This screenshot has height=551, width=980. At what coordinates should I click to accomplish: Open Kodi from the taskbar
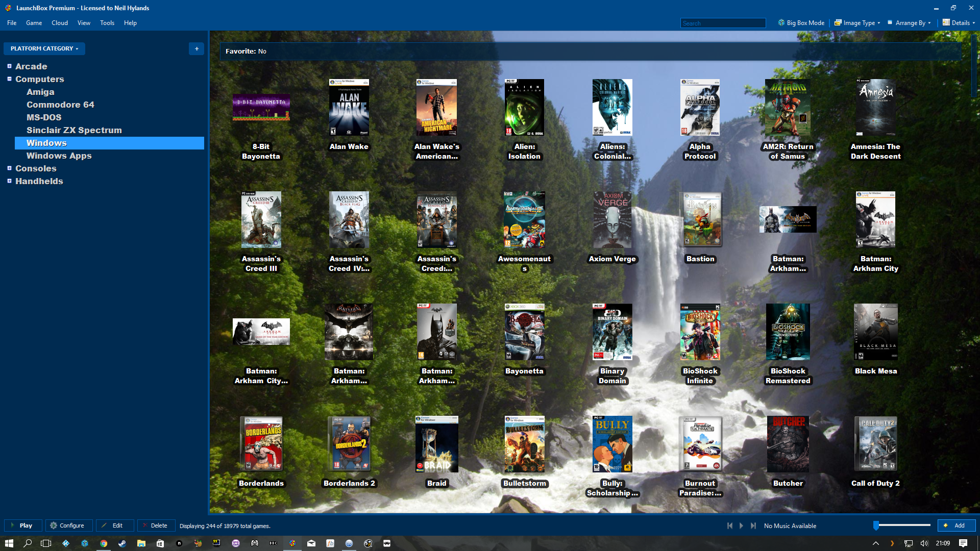click(66, 543)
